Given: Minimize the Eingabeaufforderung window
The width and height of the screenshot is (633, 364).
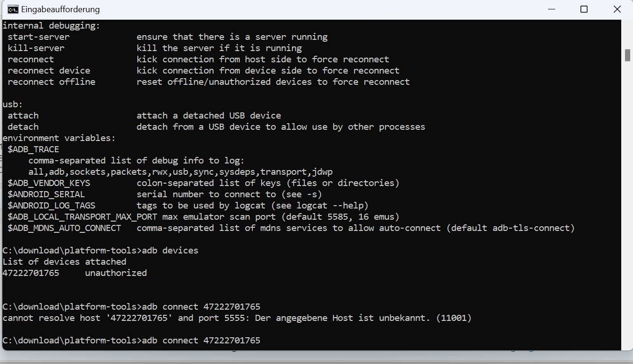Looking at the screenshot, I should pos(551,9).
